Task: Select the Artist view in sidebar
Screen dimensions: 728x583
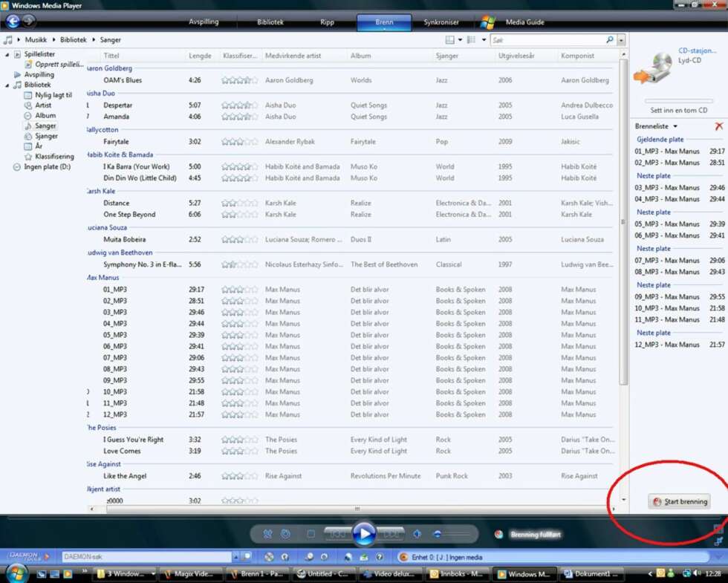Action: 43,105
